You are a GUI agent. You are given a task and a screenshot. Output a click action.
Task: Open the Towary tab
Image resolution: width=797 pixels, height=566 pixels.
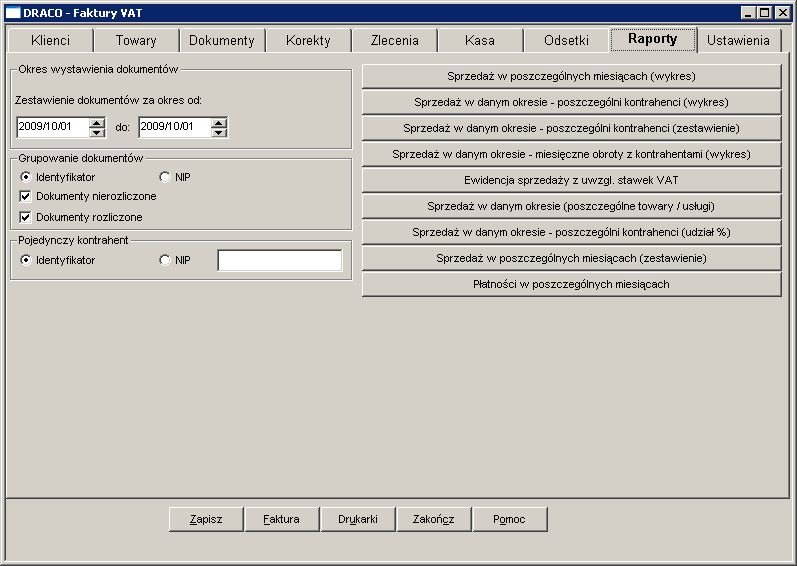[x=136, y=41]
